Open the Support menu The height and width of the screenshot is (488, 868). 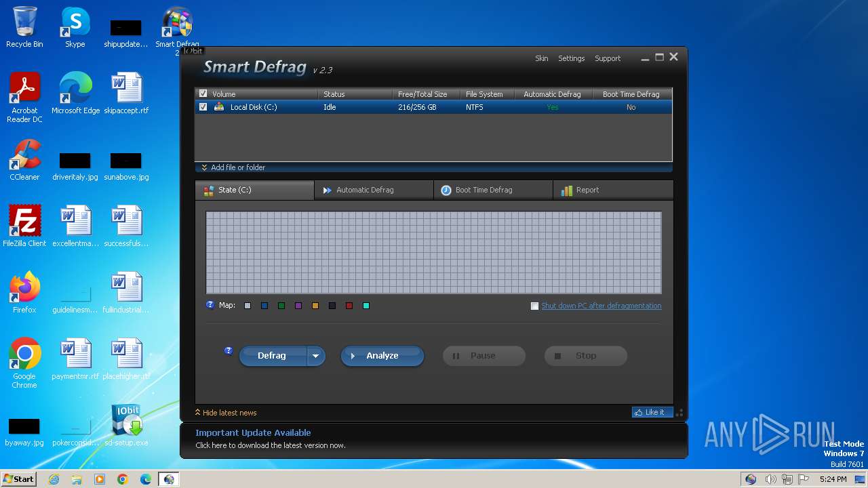pos(608,58)
